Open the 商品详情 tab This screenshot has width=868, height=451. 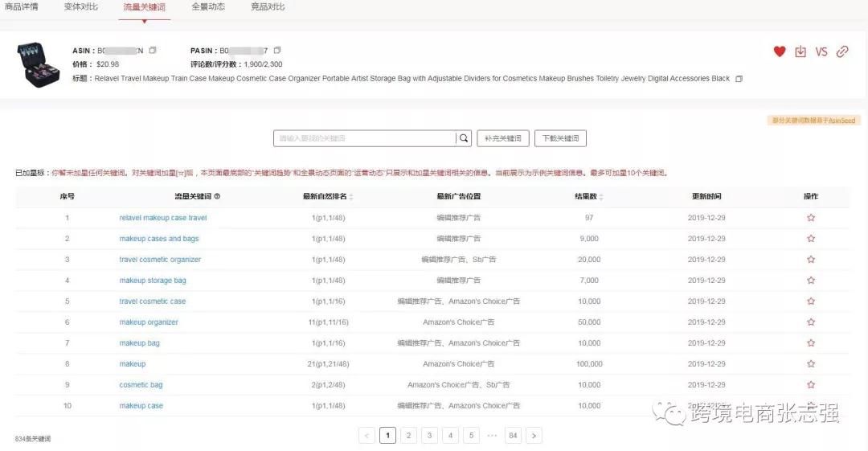(x=22, y=6)
